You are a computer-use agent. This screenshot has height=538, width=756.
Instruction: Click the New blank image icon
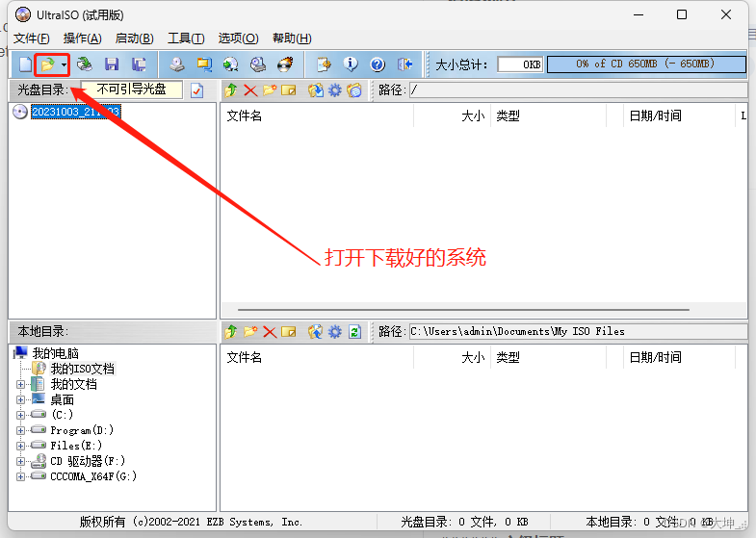coord(26,64)
